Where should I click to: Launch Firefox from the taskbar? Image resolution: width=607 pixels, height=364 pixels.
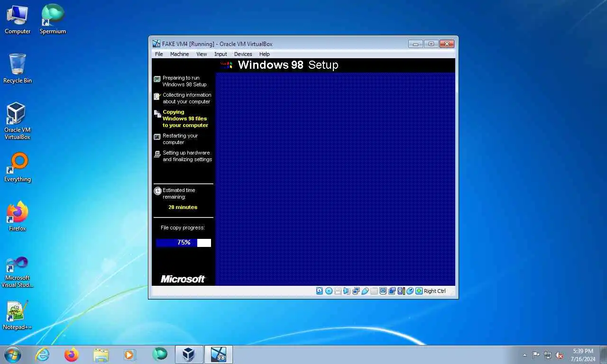click(x=72, y=355)
